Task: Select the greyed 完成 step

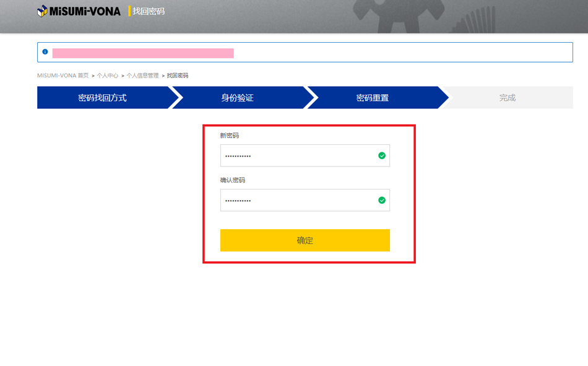Action: 508,98
